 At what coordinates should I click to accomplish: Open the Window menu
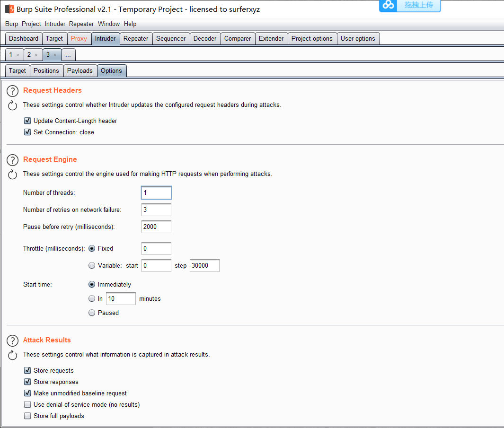tap(109, 24)
